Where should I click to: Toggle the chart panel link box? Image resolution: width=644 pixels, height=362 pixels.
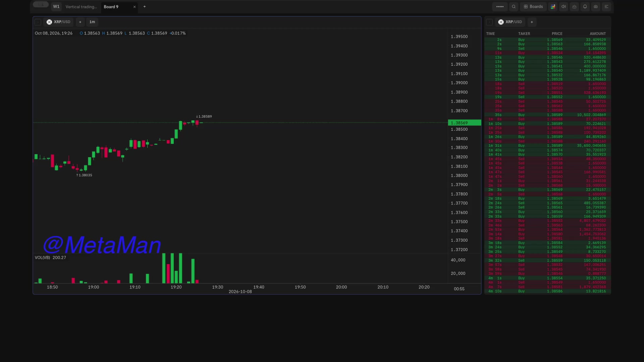click(38, 22)
